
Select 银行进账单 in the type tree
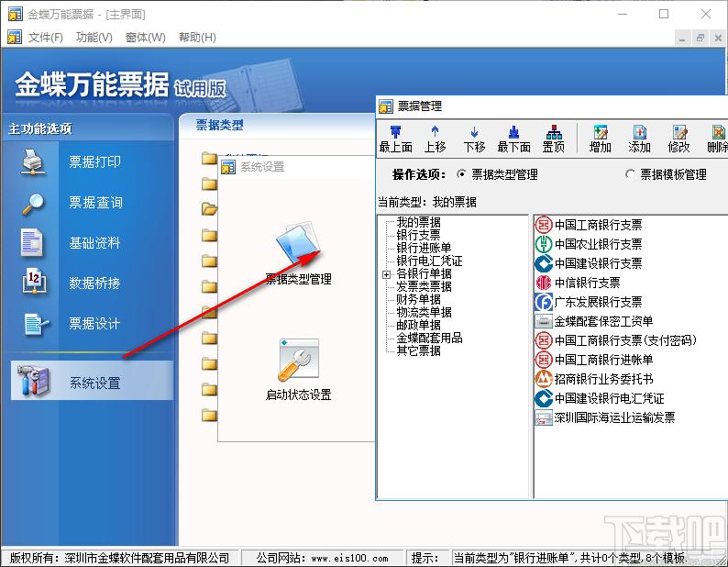(424, 248)
